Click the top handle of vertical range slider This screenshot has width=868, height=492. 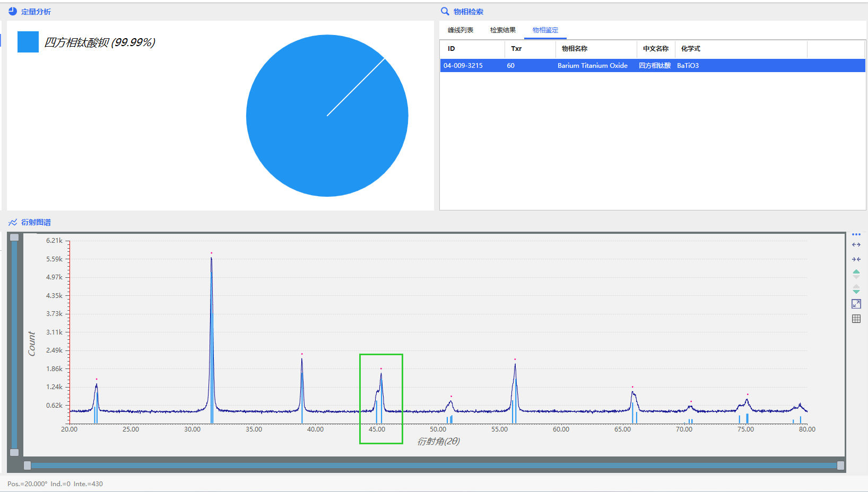14,238
